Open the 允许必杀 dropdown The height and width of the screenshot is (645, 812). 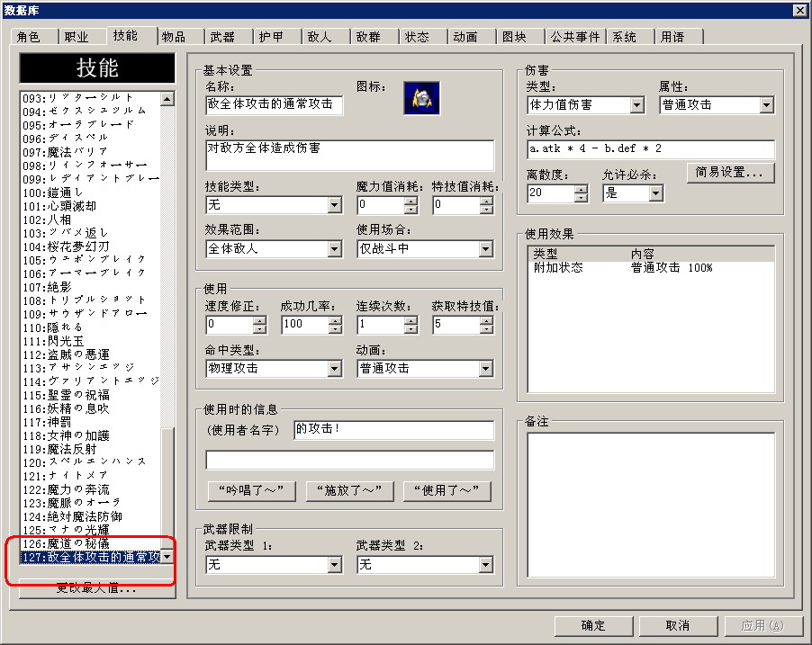(x=655, y=193)
